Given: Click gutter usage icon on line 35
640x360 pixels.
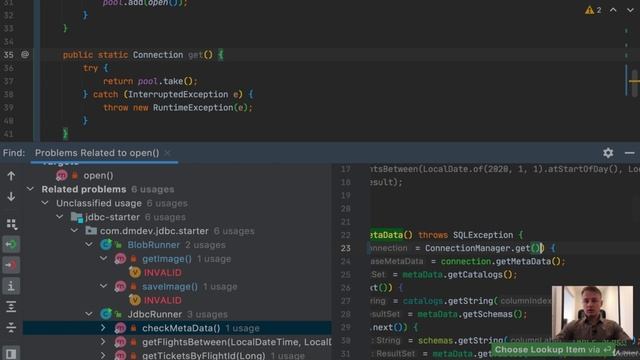Looking at the screenshot, I should 25,54.
